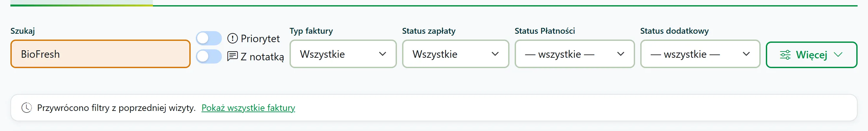Click the Status dodatkowy dropdown arrow
This screenshot has height=131, width=868.
(746, 54)
